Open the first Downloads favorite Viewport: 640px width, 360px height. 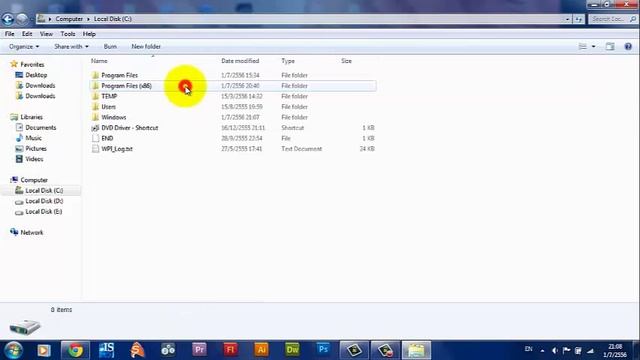40,86
